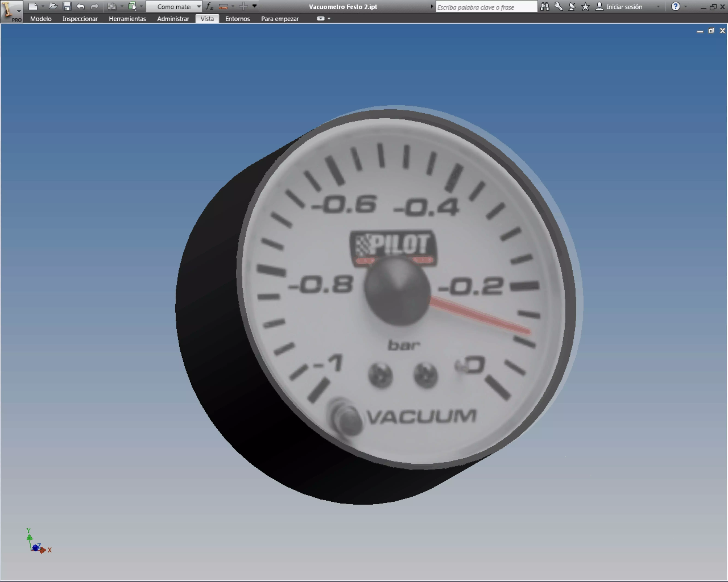Create a new file

[x=33, y=6]
